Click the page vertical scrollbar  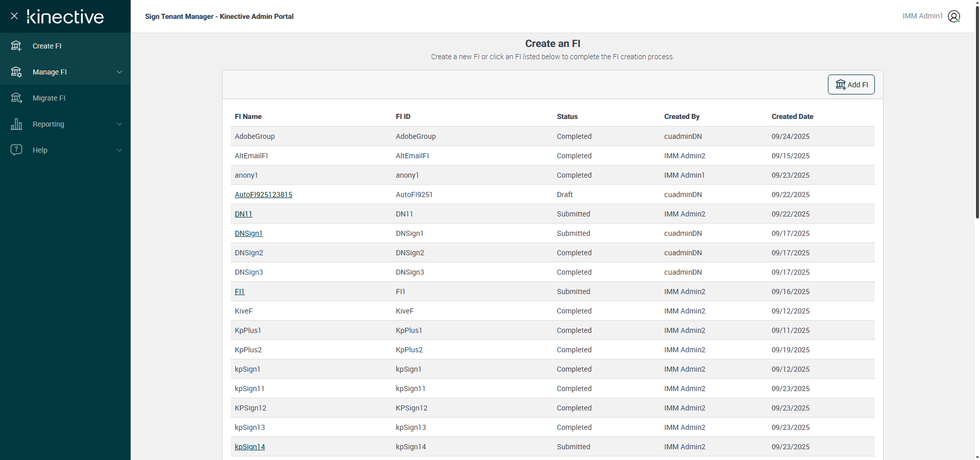tap(977, 112)
